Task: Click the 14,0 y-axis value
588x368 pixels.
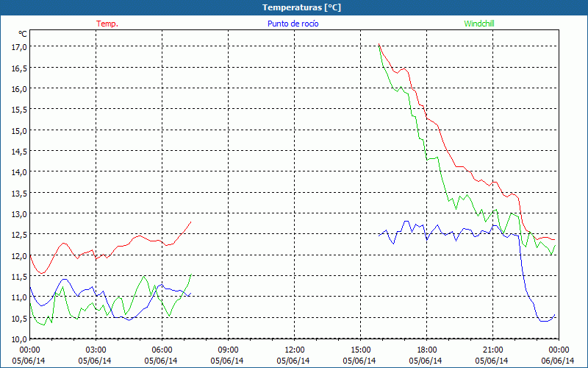Action: pos(20,172)
